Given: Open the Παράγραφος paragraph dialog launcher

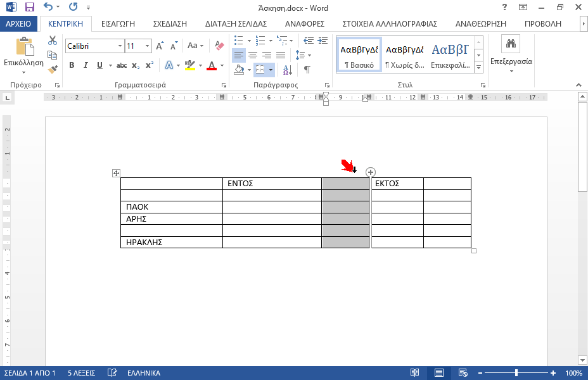Looking at the screenshot, I should point(327,85).
